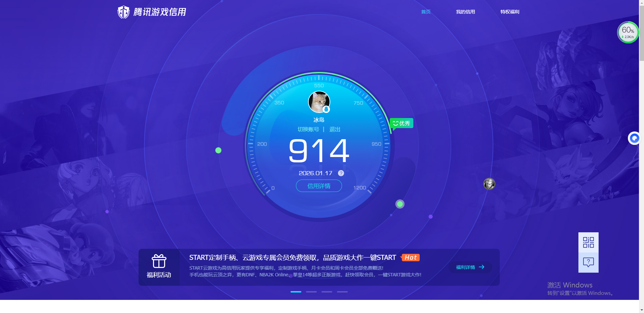Viewport: 644px width, 313px height.
Task: Click the small user avatar near the 950 mark
Action: point(489,184)
